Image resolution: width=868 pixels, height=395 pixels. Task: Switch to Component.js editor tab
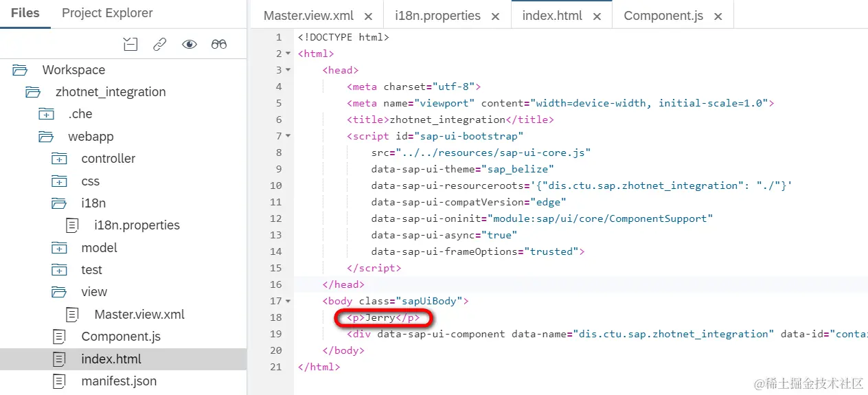click(663, 16)
